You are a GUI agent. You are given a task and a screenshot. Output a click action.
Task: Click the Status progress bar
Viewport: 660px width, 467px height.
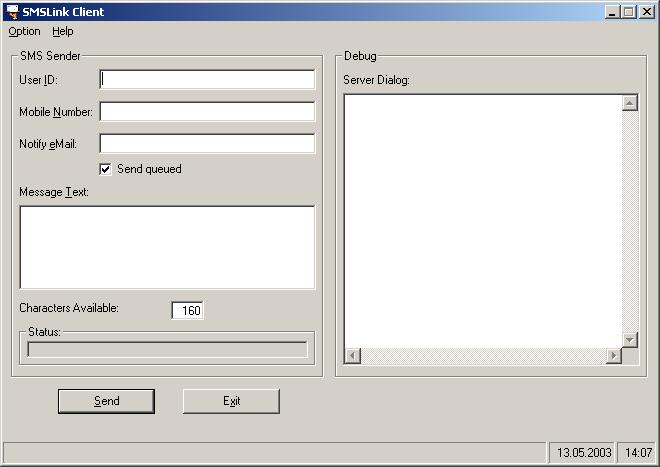point(167,350)
